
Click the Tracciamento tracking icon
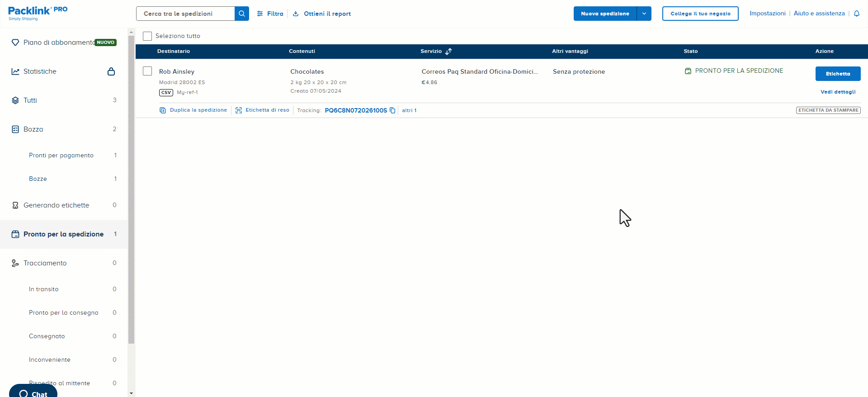(x=15, y=263)
